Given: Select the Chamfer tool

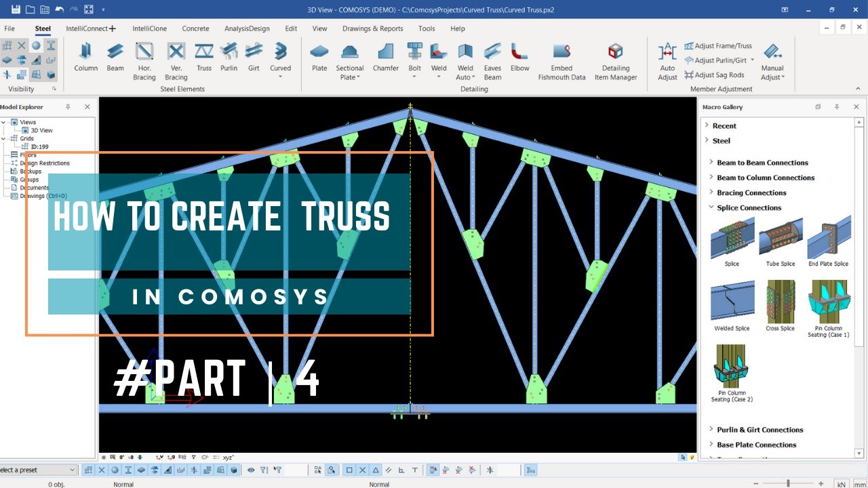Looking at the screenshot, I should [x=386, y=57].
